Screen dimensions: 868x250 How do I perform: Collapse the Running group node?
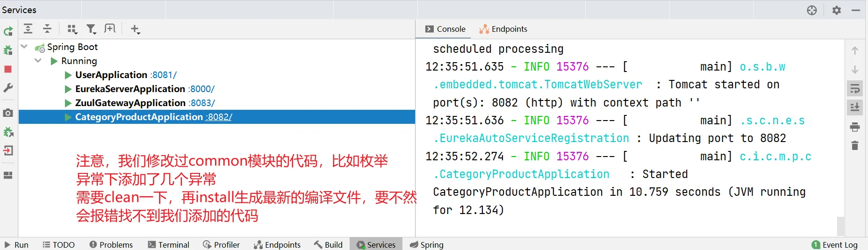click(38, 61)
